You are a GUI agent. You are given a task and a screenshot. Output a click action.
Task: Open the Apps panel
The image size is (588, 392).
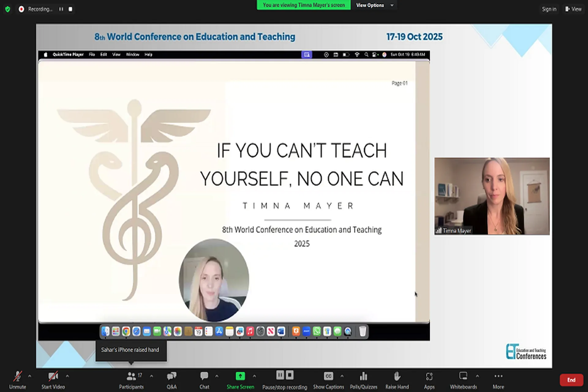pos(429,380)
